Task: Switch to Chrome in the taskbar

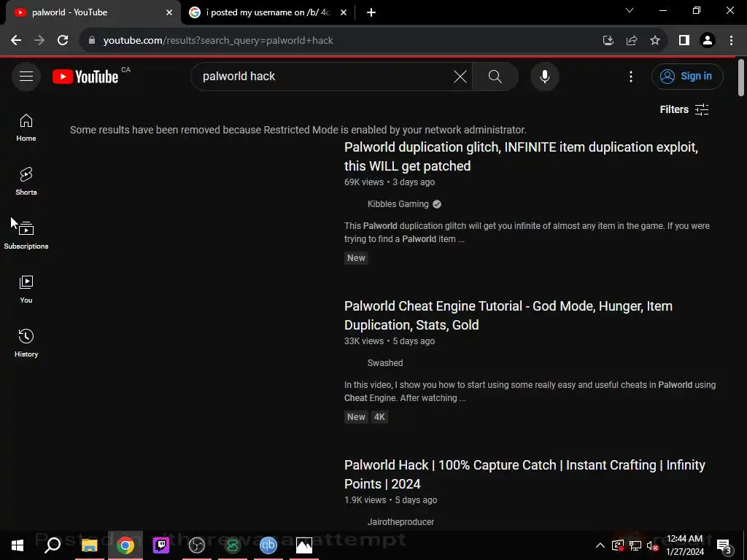Action: pyautogui.click(x=125, y=545)
